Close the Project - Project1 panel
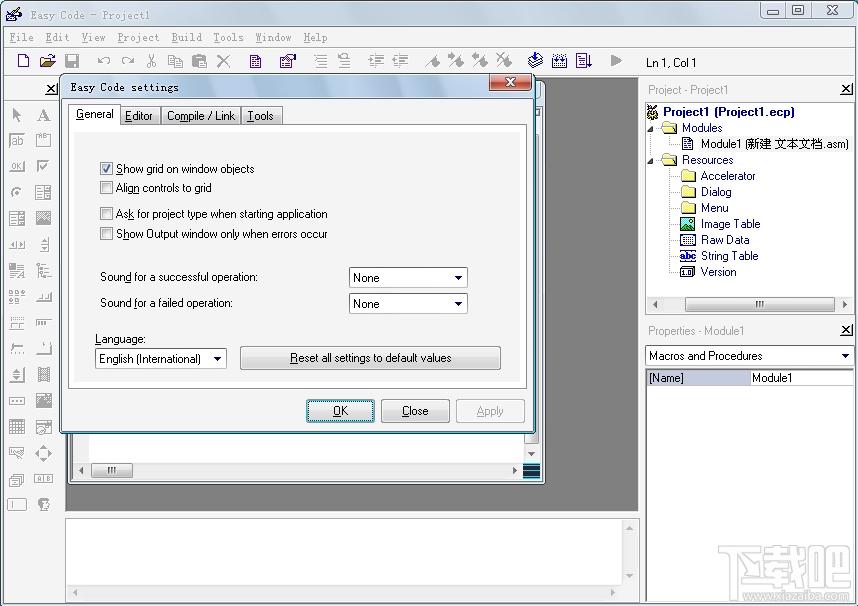Image resolution: width=858 pixels, height=606 pixels. [846, 89]
